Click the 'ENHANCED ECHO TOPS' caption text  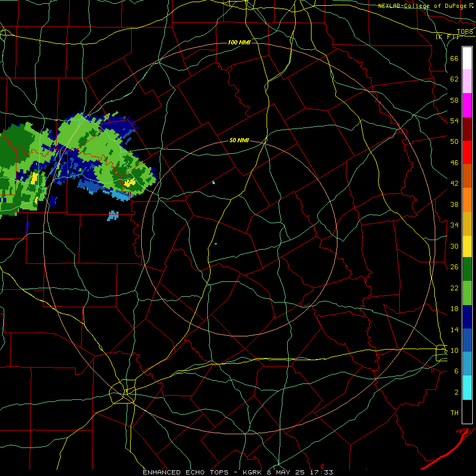tap(186, 472)
